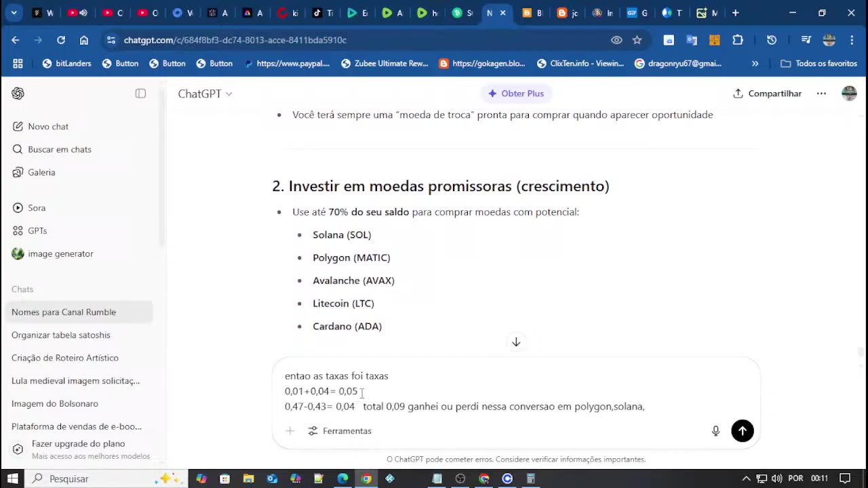Close the active tab with X
This screenshot has width=868, height=488.
click(x=502, y=13)
